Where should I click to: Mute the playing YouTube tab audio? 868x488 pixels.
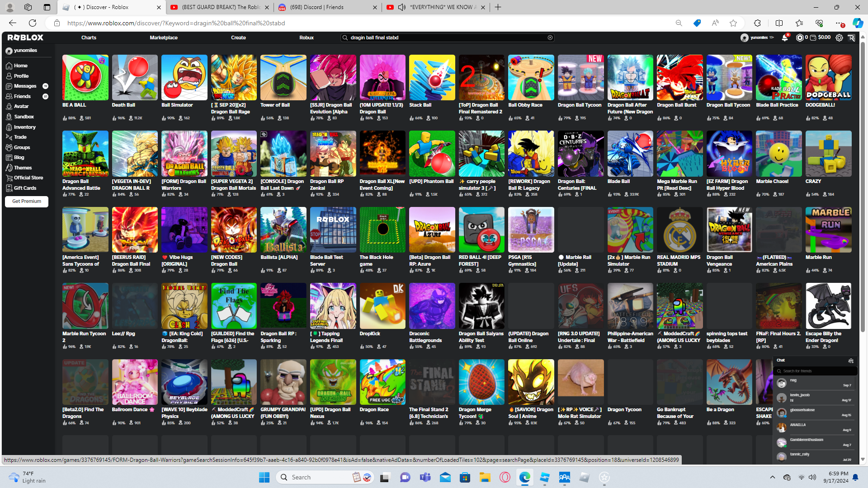pyautogui.click(x=402, y=7)
